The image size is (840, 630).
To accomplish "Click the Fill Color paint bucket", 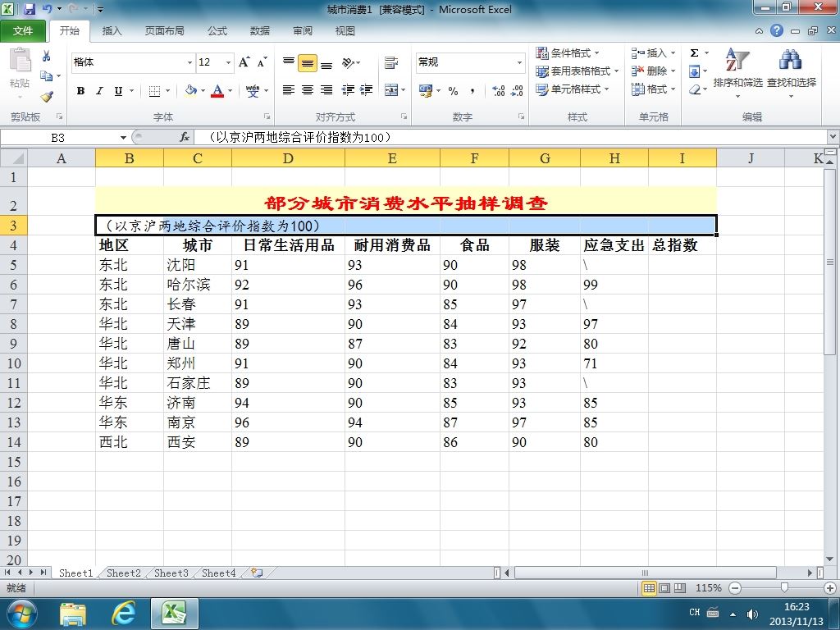I will pos(190,90).
